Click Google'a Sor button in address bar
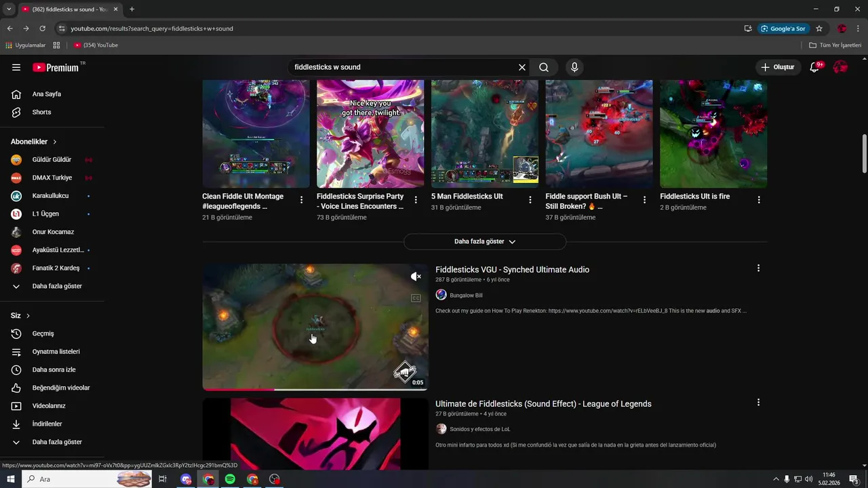Image resolution: width=868 pixels, height=488 pixels. 783,28
